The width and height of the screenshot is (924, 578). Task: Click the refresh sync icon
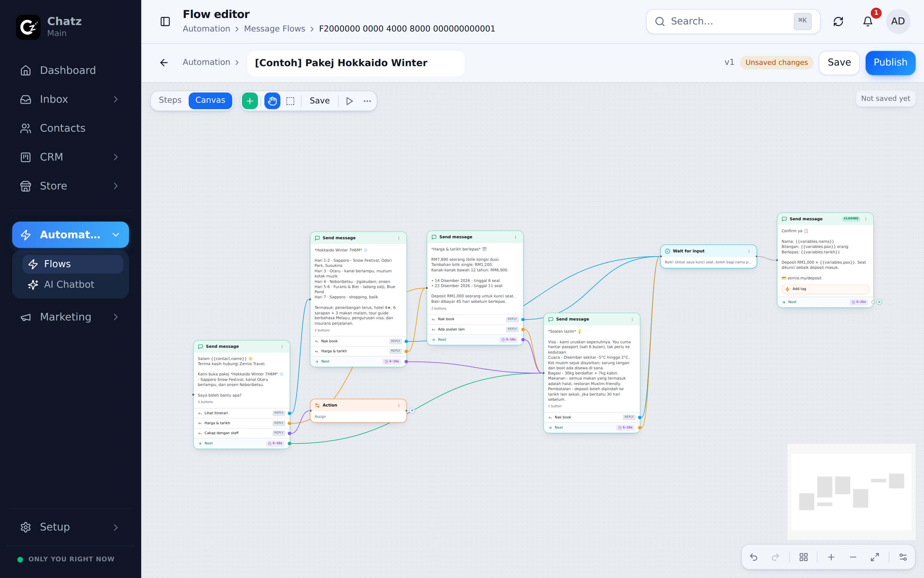click(838, 22)
